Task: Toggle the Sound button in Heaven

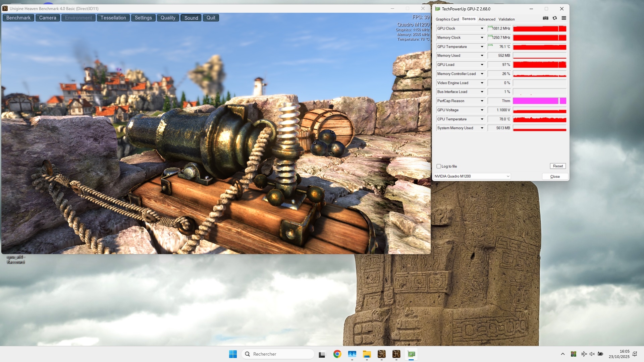Action: point(191,18)
